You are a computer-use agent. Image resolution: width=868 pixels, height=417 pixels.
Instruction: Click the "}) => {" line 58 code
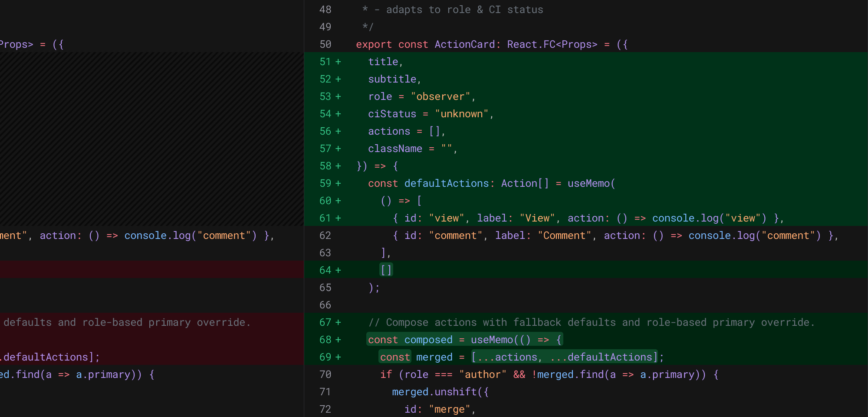377,166
